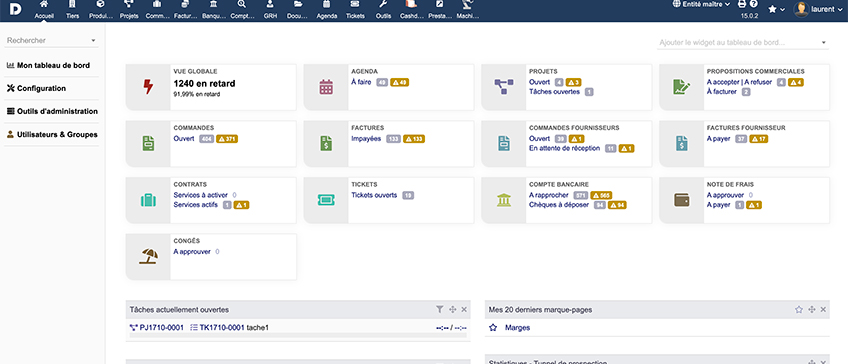Open A payer link in Factures fournisseur
Image resolution: width=848 pixels, height=364 pixels.
click(x=719, y=139)
